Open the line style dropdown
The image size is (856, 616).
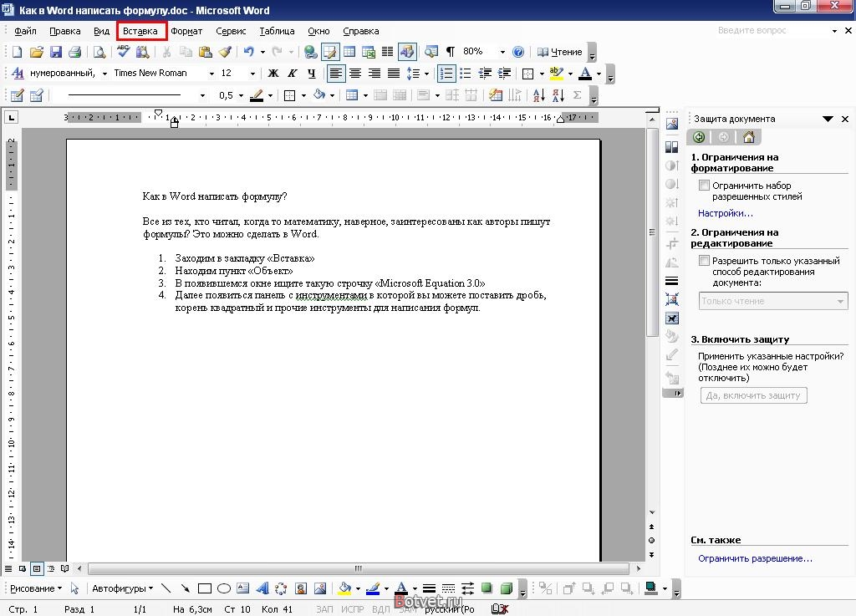point(202,95)
